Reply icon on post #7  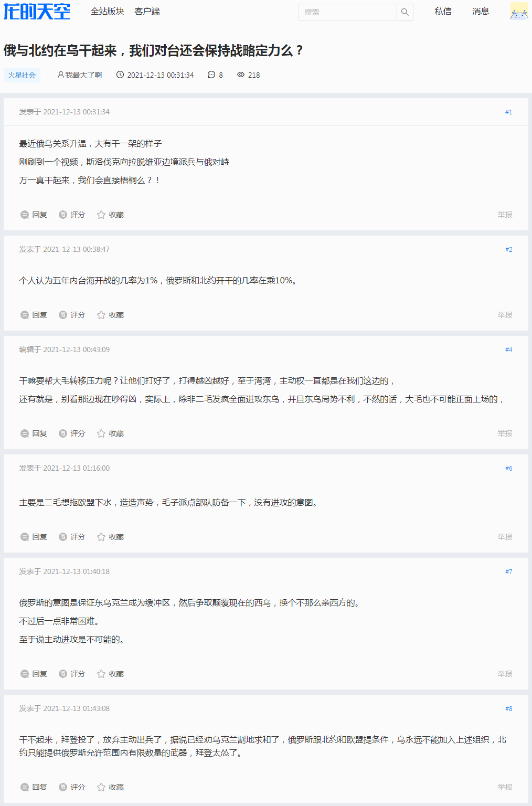(x=25, y=674)
